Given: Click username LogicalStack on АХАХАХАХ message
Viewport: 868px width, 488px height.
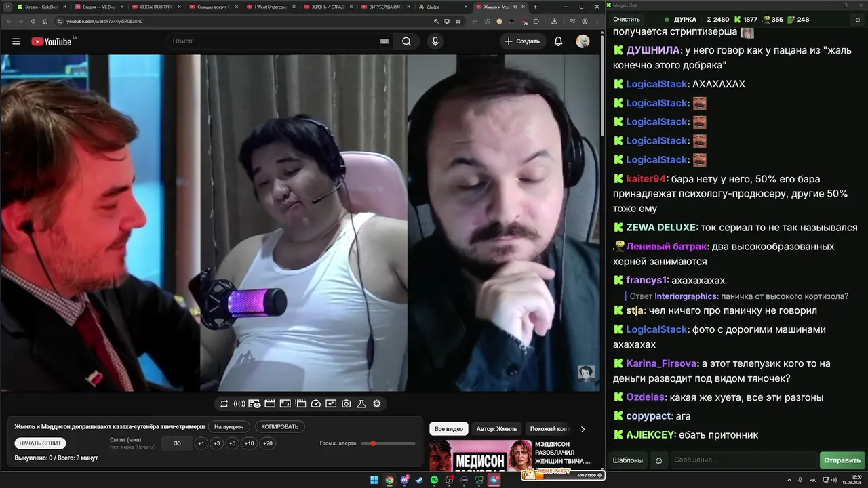Looking at the screenshot, I should (657, 84).
